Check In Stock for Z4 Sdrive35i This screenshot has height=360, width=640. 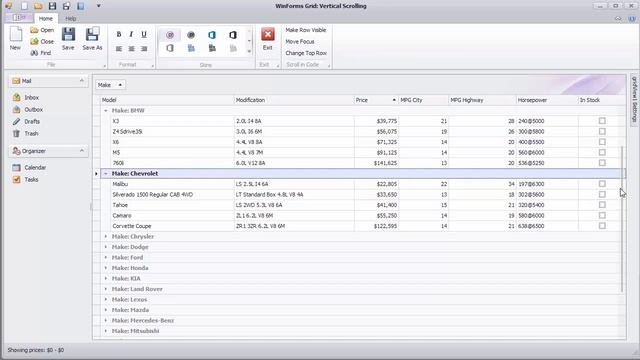[602, 131]
